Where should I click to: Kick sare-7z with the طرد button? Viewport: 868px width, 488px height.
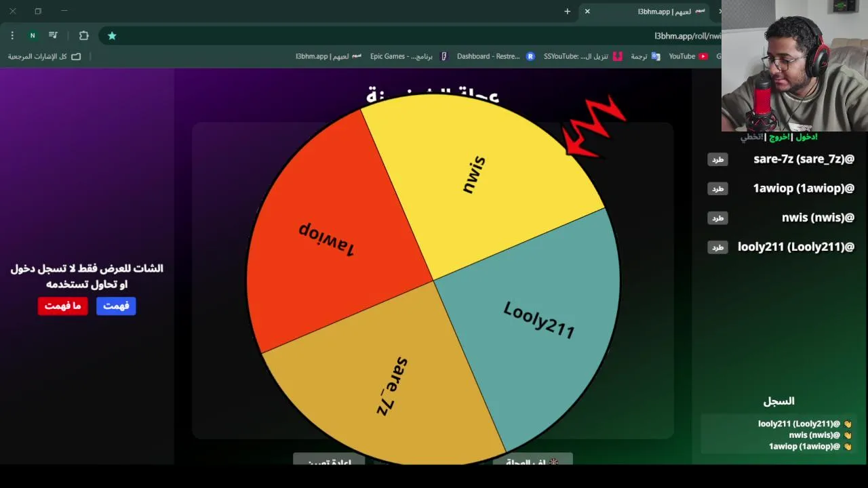tap(717, 159)
